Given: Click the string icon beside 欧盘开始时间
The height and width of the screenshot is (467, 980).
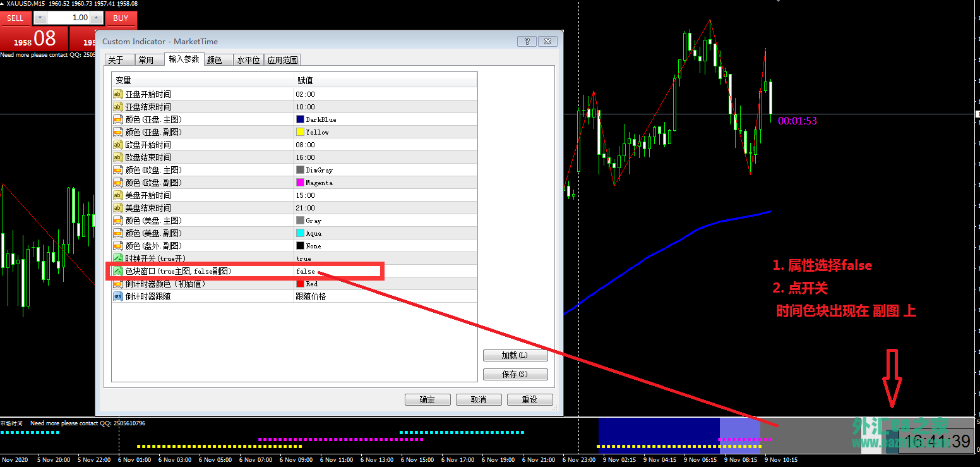Looking at the screenshot, I should 118,145.
